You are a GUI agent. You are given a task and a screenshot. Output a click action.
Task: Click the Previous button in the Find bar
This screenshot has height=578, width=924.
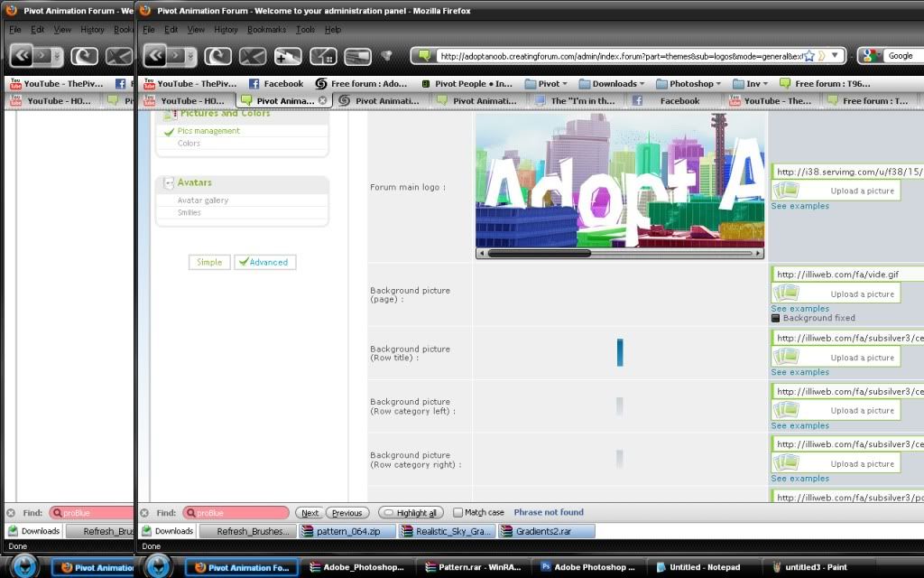tap(347, 513)
